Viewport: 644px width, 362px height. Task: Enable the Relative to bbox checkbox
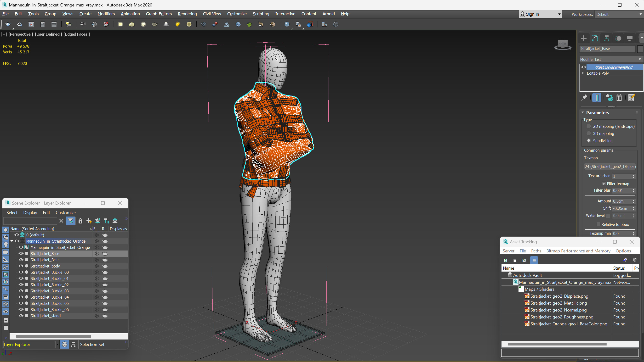[x=598, y=224]
